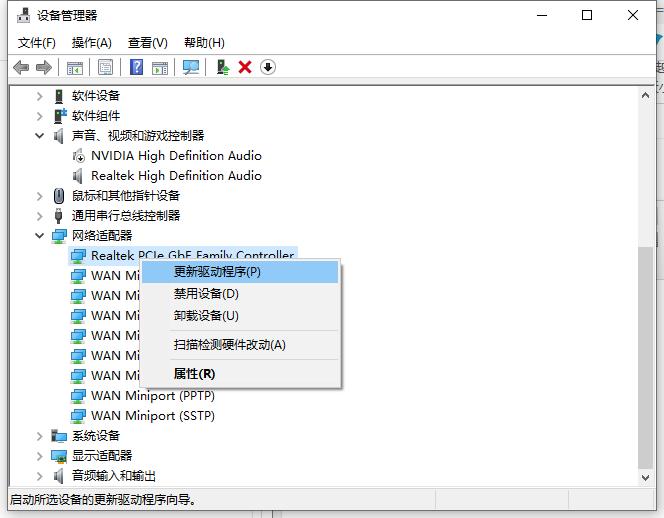664x518 pixels.
Task: Select the 软件组件 category icon
Action: pyautogui.click(x=60, y=116)
